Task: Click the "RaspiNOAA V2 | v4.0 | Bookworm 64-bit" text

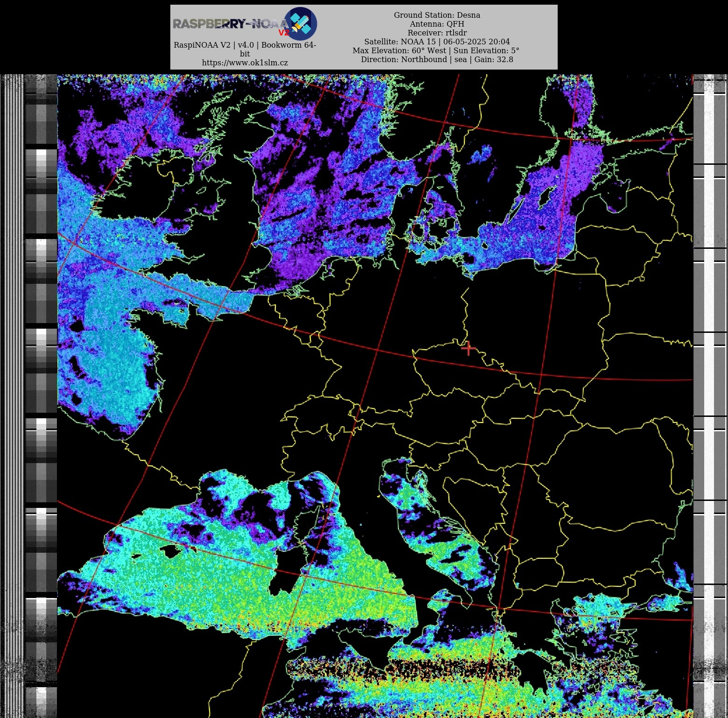Action: point(245,49)
